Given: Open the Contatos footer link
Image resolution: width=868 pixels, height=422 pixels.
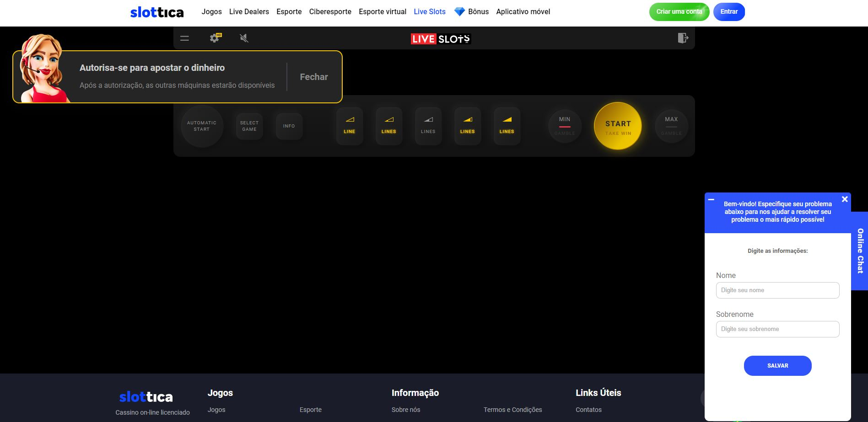Looking at the screenshot, I should 588,410.
